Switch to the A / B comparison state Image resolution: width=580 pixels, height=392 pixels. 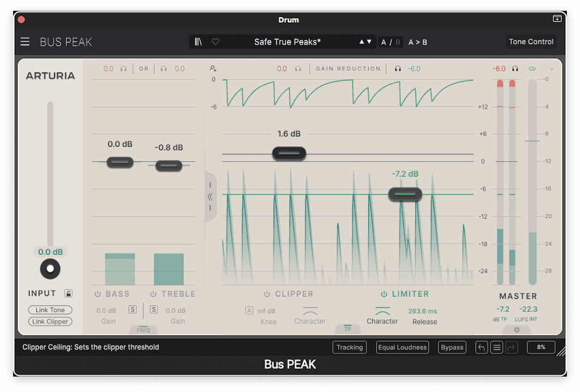(391, 42)
